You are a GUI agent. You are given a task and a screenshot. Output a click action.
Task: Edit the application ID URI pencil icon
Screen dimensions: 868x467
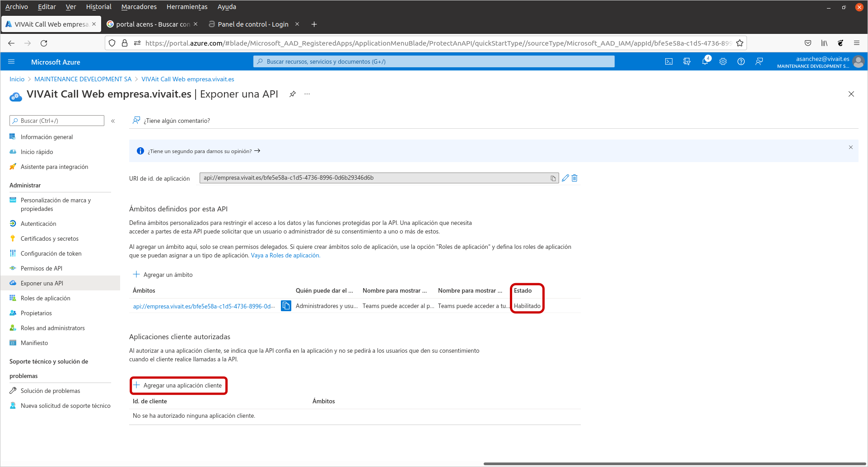pyautogui.click(x=565, y=178)
